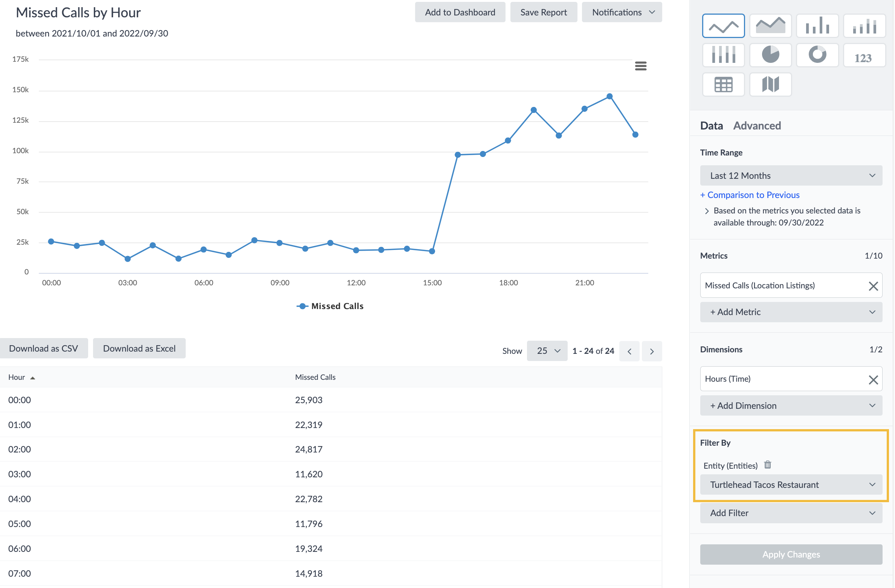Open the Add Dimension dropdown
895x588 pixels.
click(x=791, y=406)
